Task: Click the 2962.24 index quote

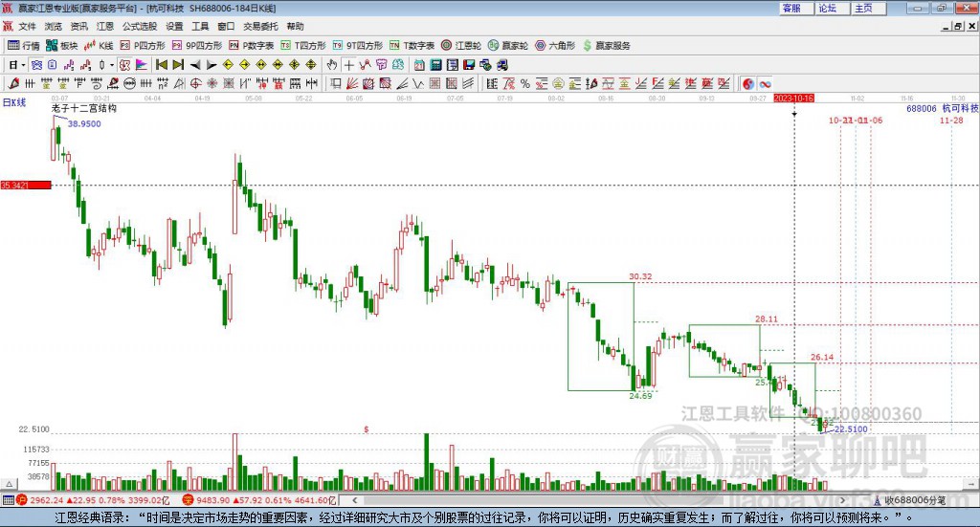Action: (47, 500)
